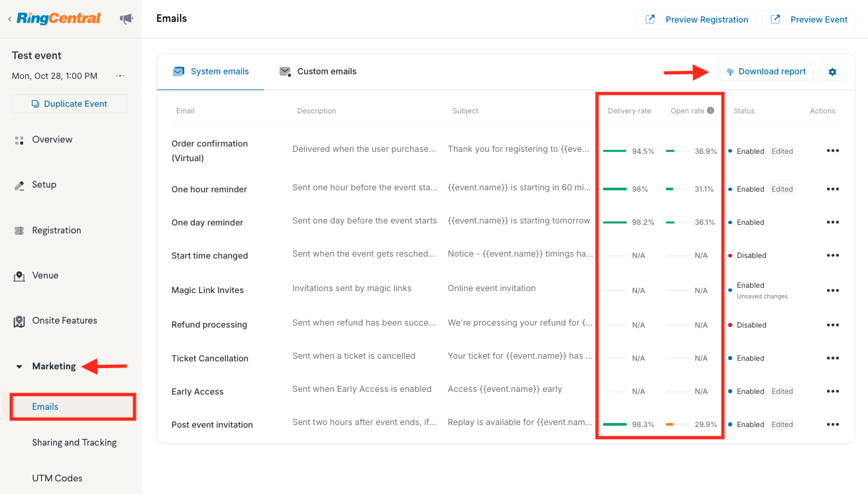Click Edited badge on One hour reminder

coord(782,189)
